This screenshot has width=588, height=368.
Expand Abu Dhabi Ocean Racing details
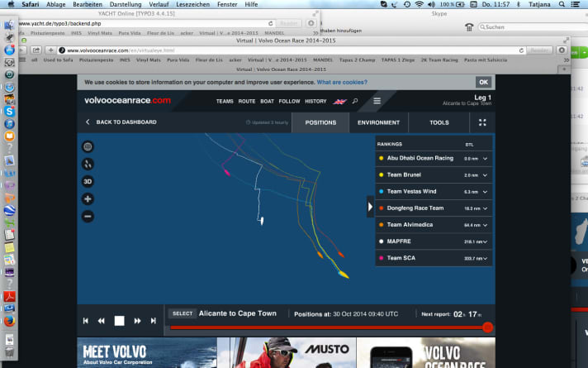point(486,159)
